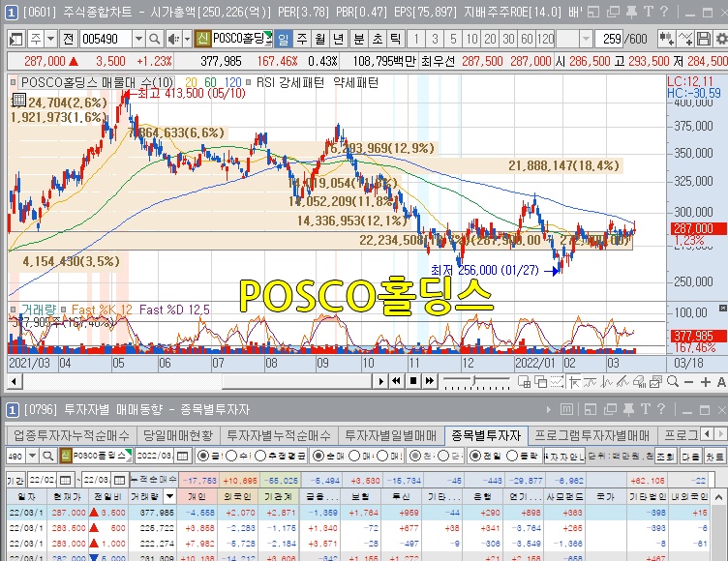Click the overlapping windows icon below chart
The width and height of the screenshot is (728, 561).
click(x=540, y=382)
